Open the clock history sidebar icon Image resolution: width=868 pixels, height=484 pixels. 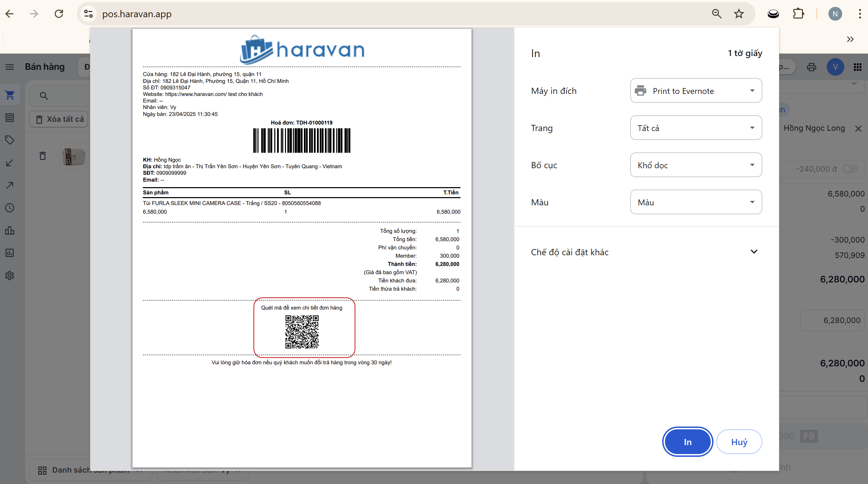pos(10,208)
